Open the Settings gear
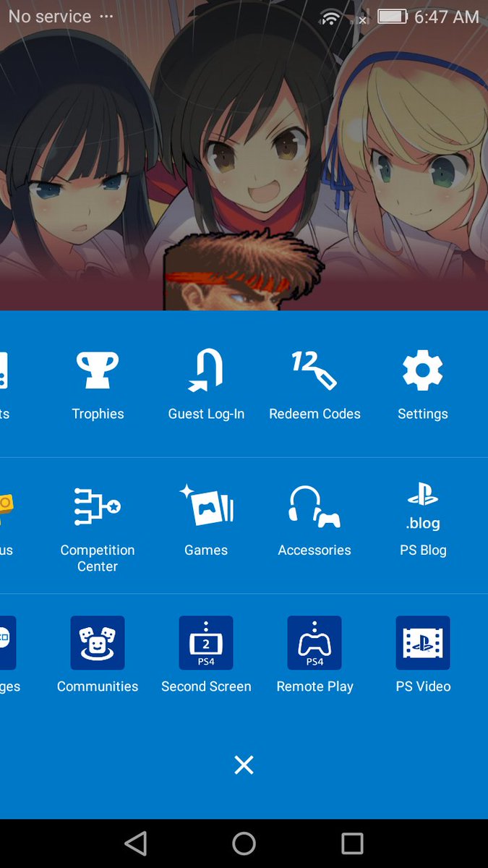The image size is (488, 868). 423,370
